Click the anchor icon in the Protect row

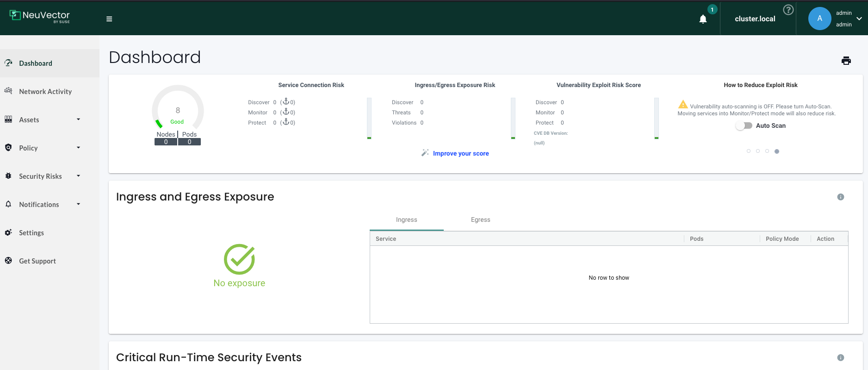[286, 122]
